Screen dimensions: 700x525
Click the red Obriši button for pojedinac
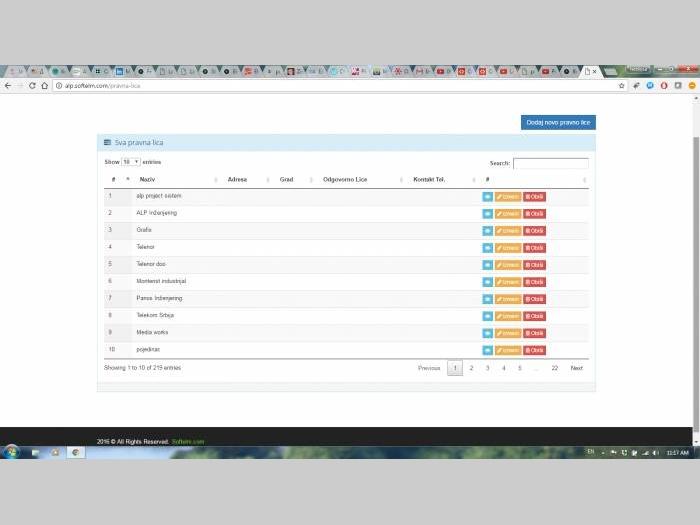tap(534, 350)
